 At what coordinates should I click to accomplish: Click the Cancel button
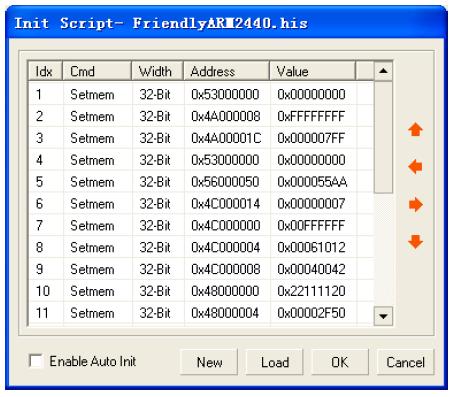[406, 362]
